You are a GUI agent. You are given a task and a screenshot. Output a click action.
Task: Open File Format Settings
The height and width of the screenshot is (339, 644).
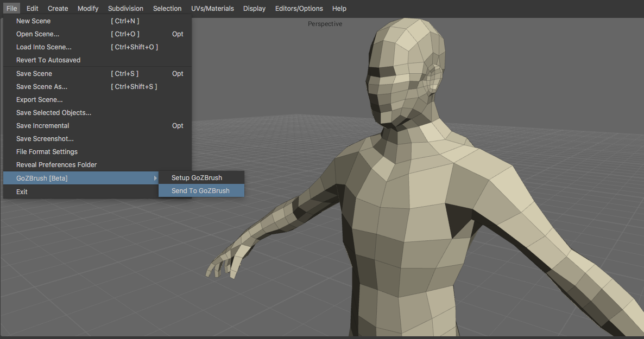(47, 152)
